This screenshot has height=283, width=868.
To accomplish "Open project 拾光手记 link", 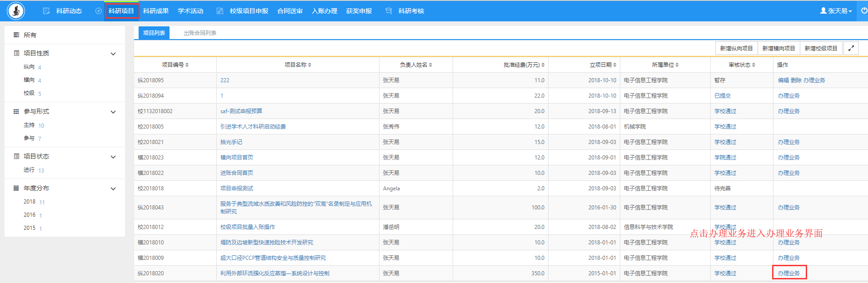I will coord(231,142).
